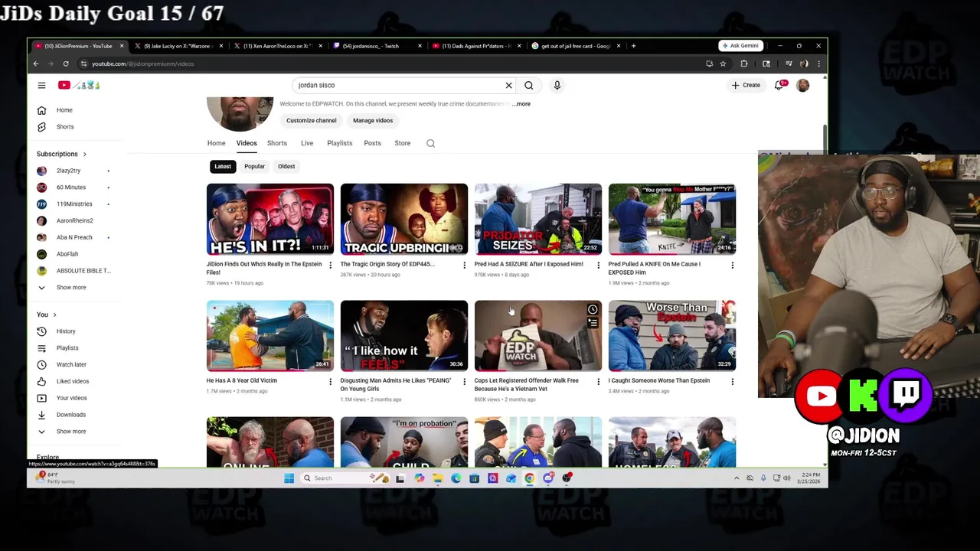Add hovered EDP Watch video to queue
This screenshot has width=980, height=551.
593,323
